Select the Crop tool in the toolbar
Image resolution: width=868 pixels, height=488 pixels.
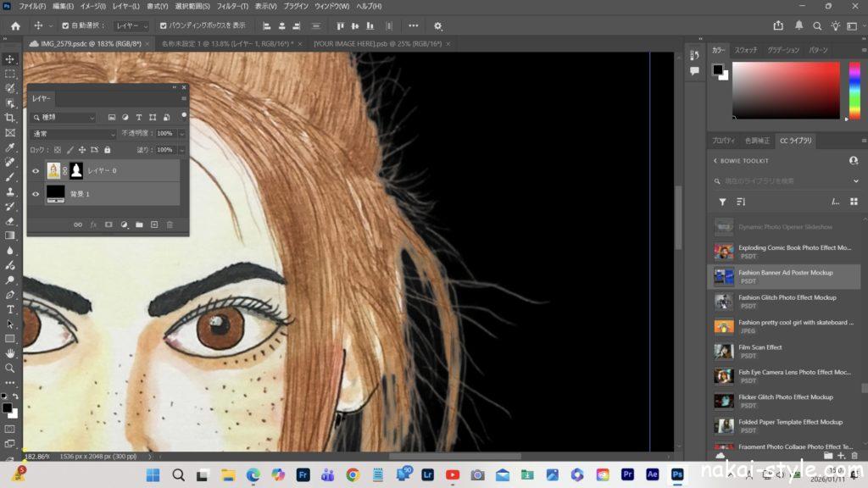tap(10, 118)
